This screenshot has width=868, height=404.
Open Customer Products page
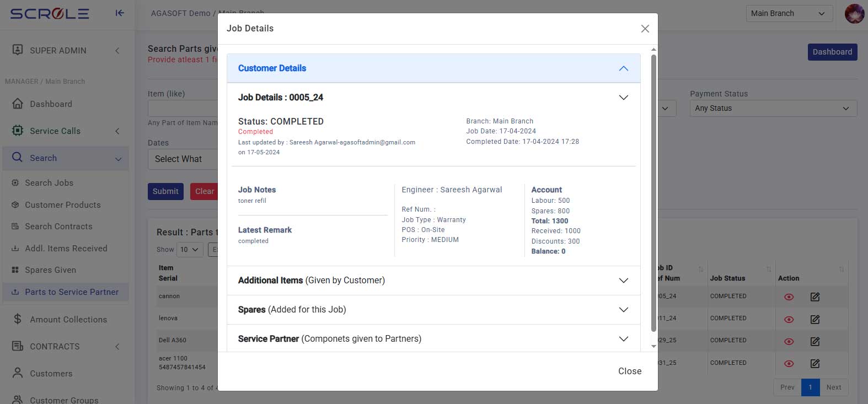point(63,205)
